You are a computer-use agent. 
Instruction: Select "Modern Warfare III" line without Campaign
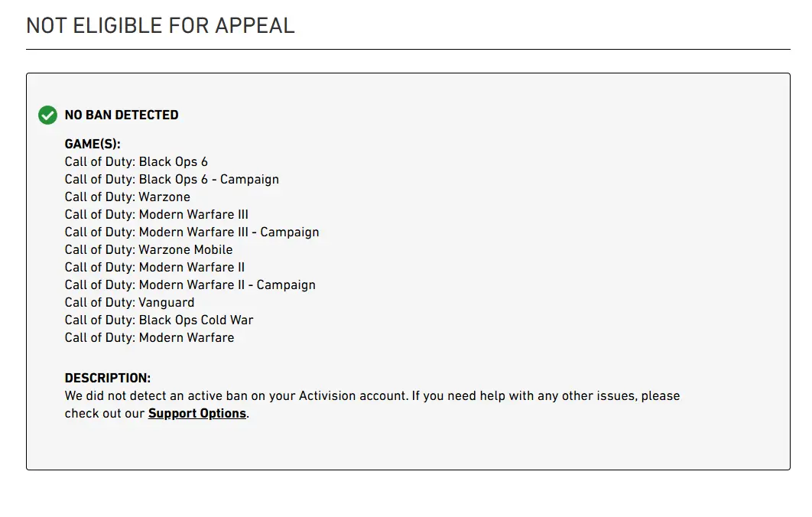157,214
